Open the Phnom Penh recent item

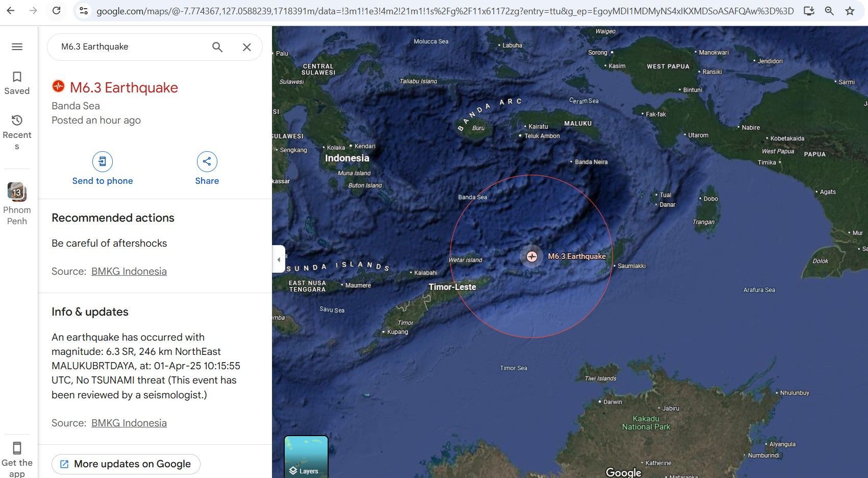(x=17, y=204)
